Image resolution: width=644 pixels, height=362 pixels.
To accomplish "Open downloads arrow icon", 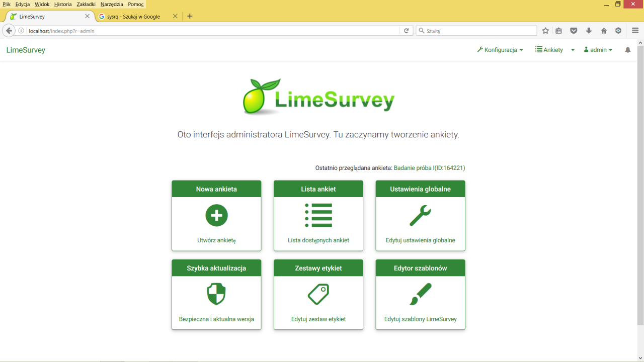I will [589, 31].
